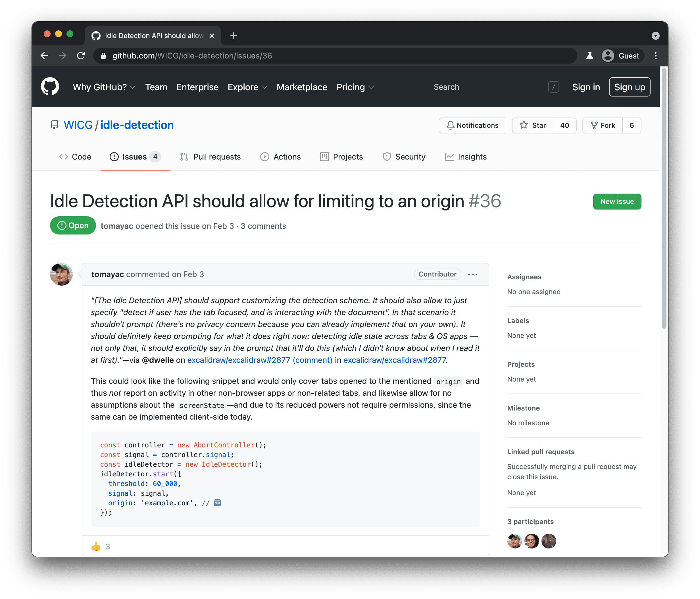Viewport: 700px width, 599px height.
Task: Expand the Explore dropdown menu
Action: click(246, 87)
